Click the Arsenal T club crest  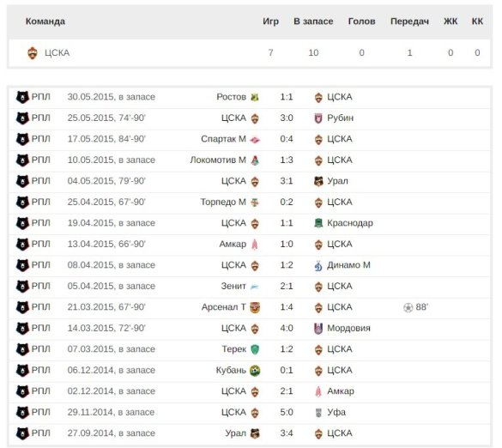pyautogui.click(x=255, y=307)
